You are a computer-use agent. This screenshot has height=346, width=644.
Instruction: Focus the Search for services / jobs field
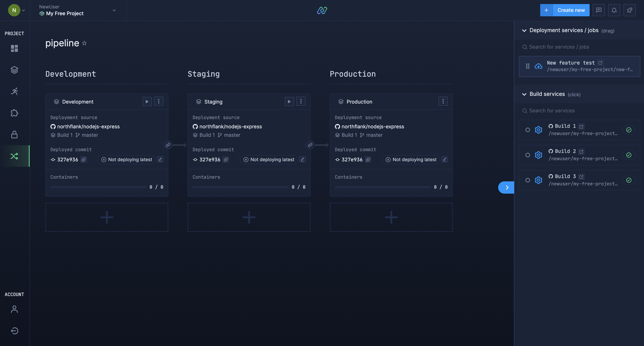click(x=579, y=47)
